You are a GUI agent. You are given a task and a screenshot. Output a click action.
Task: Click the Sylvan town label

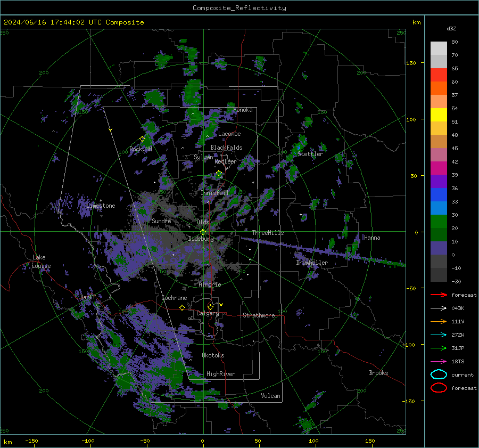tap(203, 157)
